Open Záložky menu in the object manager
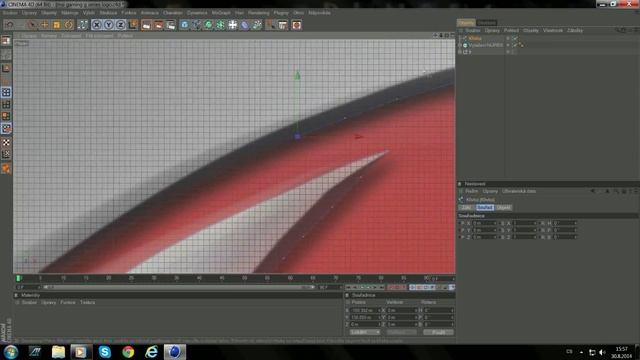 click(x=575, y=31)
